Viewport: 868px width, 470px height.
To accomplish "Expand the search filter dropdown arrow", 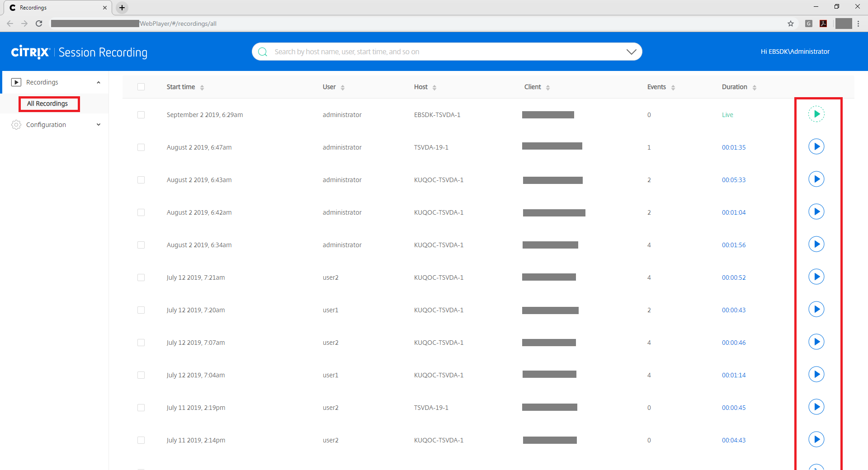I will tap(632, 52).
